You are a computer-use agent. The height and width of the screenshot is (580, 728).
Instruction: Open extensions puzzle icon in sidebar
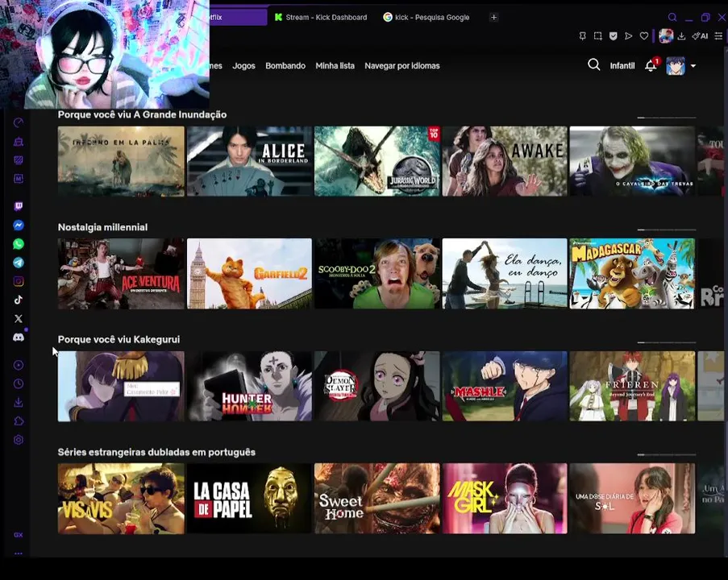click(18, 421)
